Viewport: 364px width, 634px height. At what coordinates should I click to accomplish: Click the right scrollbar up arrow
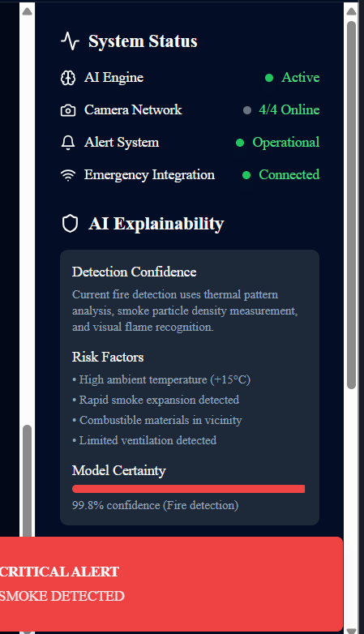(351, 11)
